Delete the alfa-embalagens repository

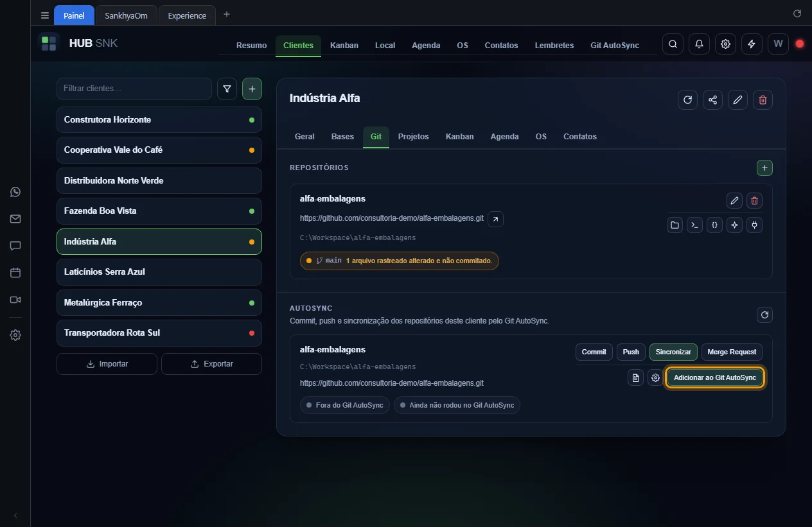(754, 201)
